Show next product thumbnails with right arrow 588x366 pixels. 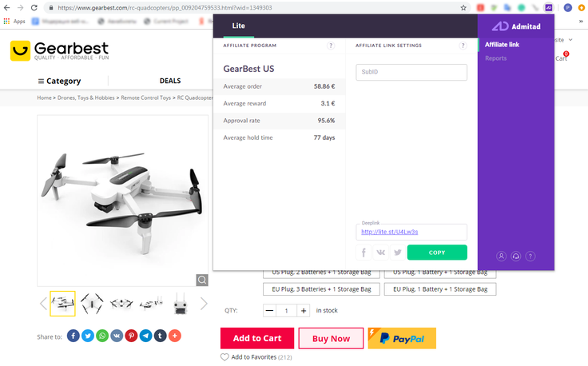(x=204, y=304)
